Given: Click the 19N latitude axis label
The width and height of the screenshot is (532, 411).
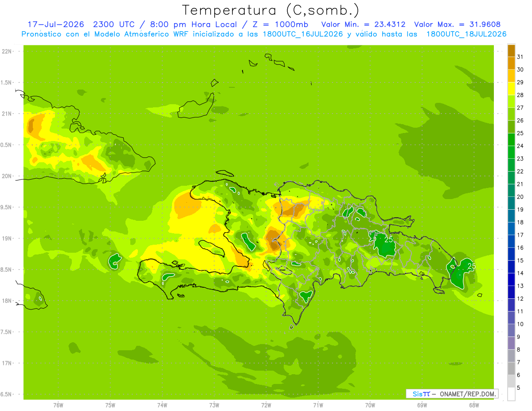Looking at the screenshot, I should click(7, 239).
